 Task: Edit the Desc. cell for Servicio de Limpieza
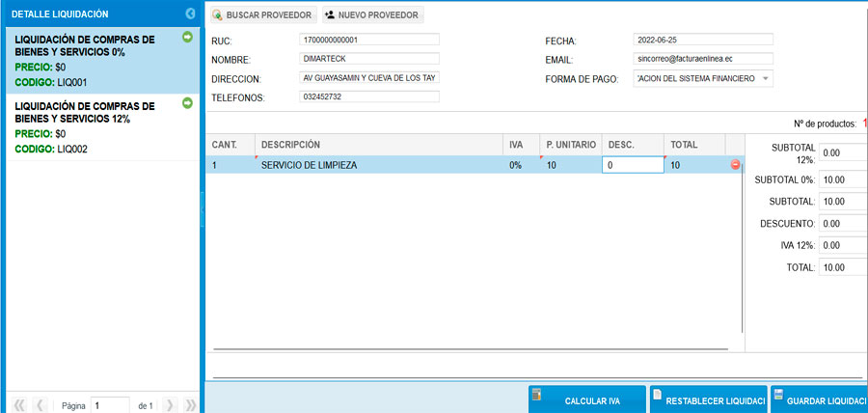tap(633, 165)
